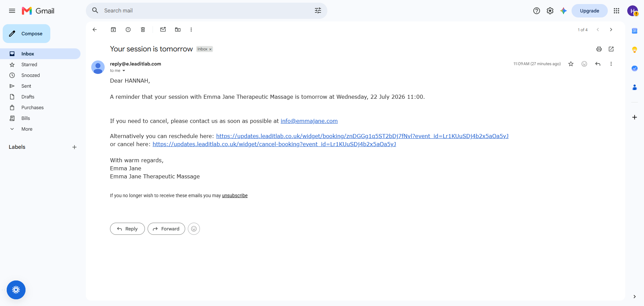Create a new label with plus
This screenshot has width=644, height=306.
coord(74,147)
